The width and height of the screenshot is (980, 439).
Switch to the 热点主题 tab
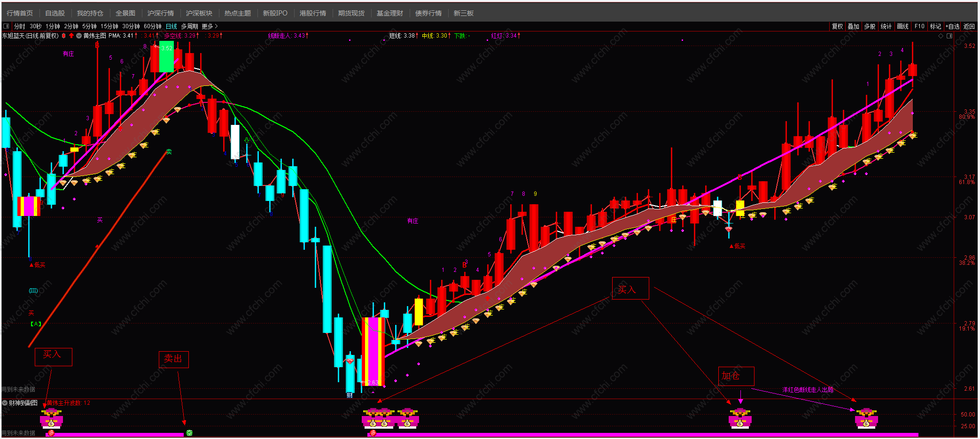(238, 13)
